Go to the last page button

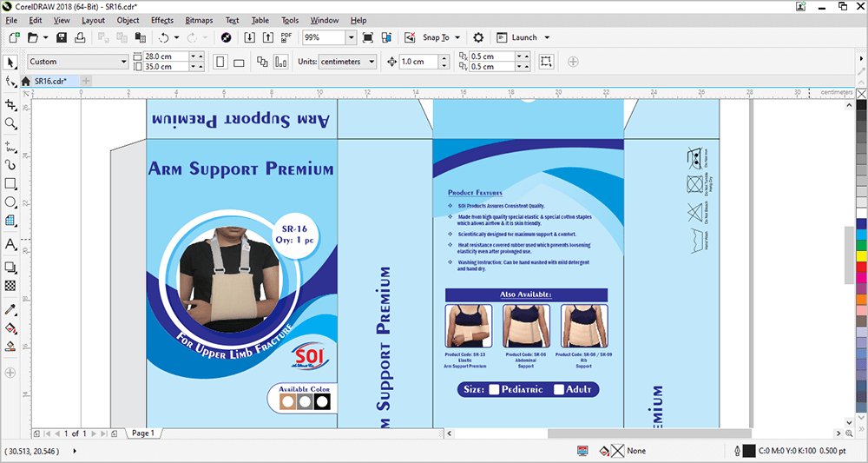point(103,433)
